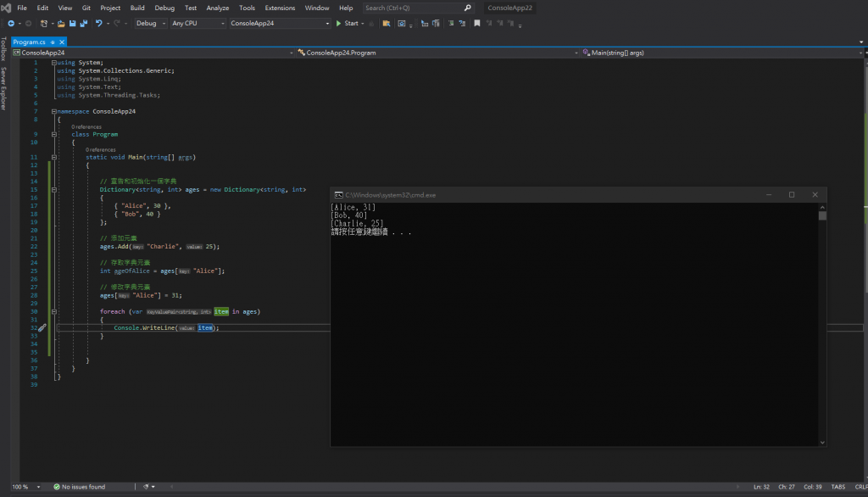Click the decrease indent icon in toolbar
Screen dimensions: 868x497
coord(425,23)
